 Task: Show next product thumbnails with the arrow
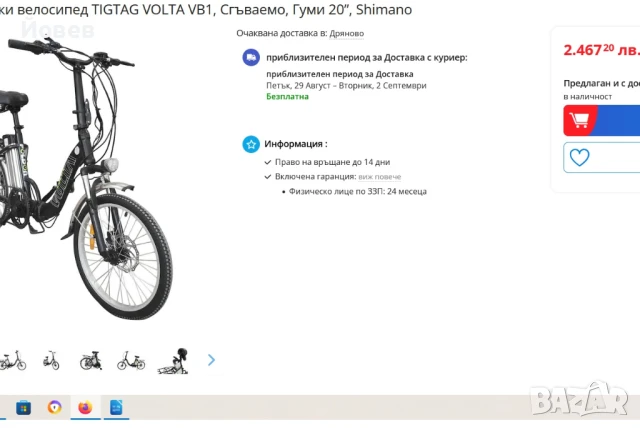coord(211,360)
